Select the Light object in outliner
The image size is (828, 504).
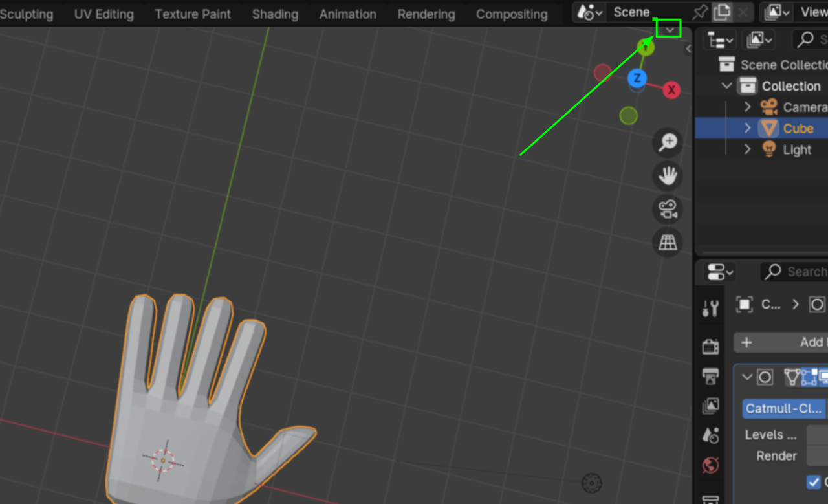click(x=797, y=149)
